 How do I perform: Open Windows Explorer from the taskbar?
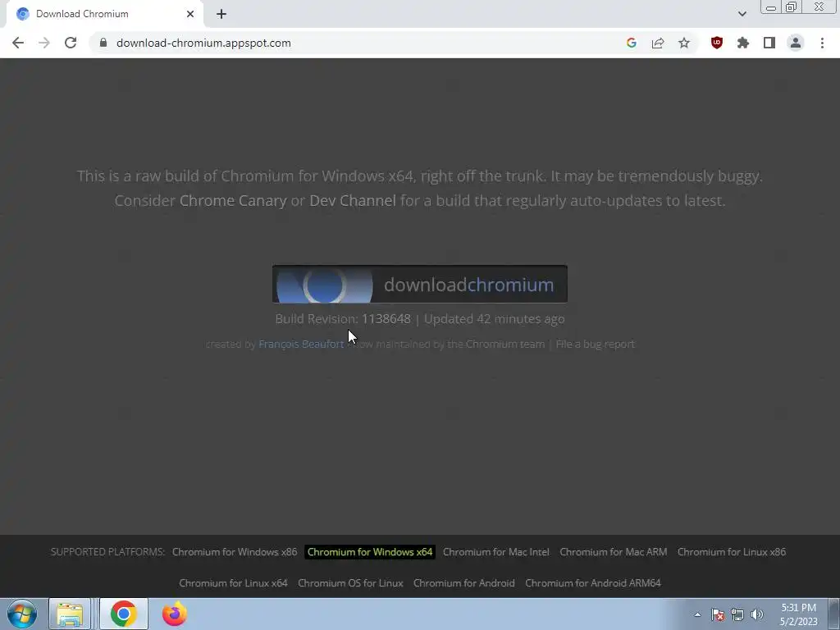(x=70, y=614)
